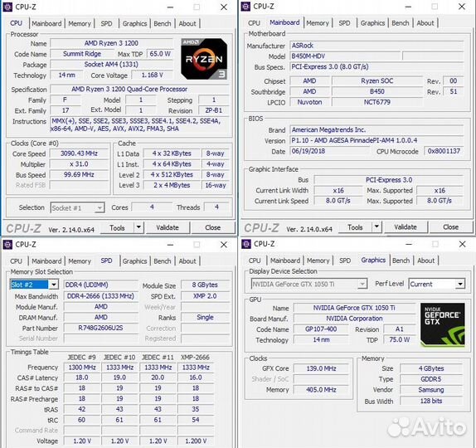The height and width of the screenshot is (448, 476).
Task: Click the CPU-Z app icon in the Graphics window title bar
Action: pos(246,244)
